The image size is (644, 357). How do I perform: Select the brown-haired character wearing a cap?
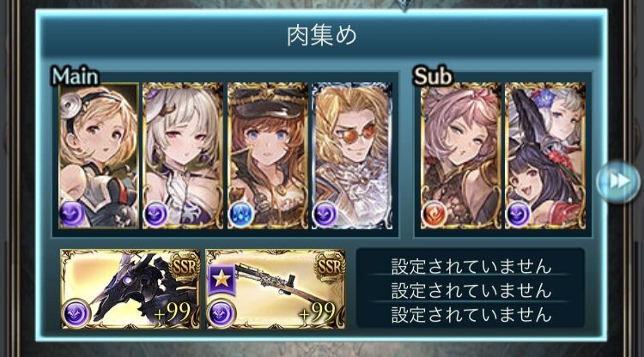tap(267, 155)
